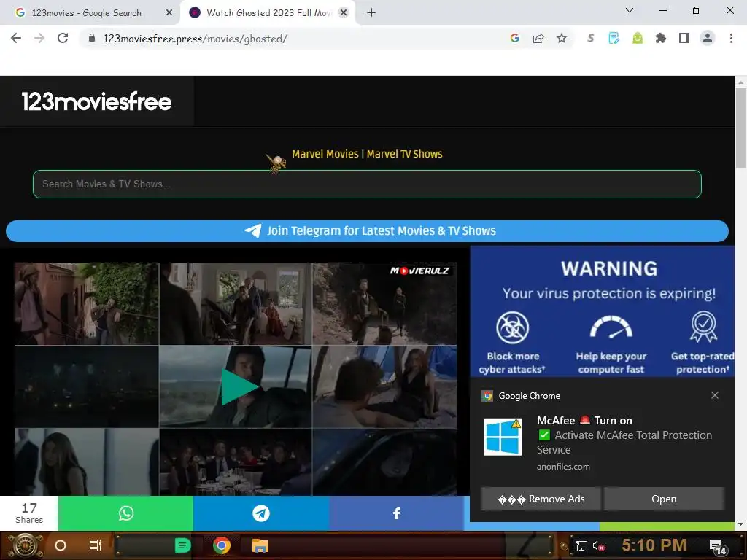Image resolution: width=747 pixels, height=560 pixels.
Task: Go back to previous page
Action: [x=16, y=38]
